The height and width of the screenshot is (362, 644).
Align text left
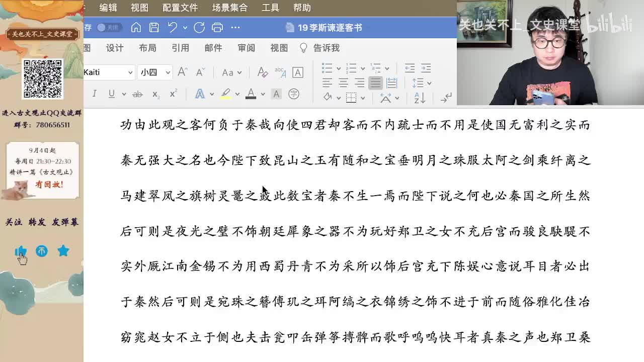click(x=328, y=83)
